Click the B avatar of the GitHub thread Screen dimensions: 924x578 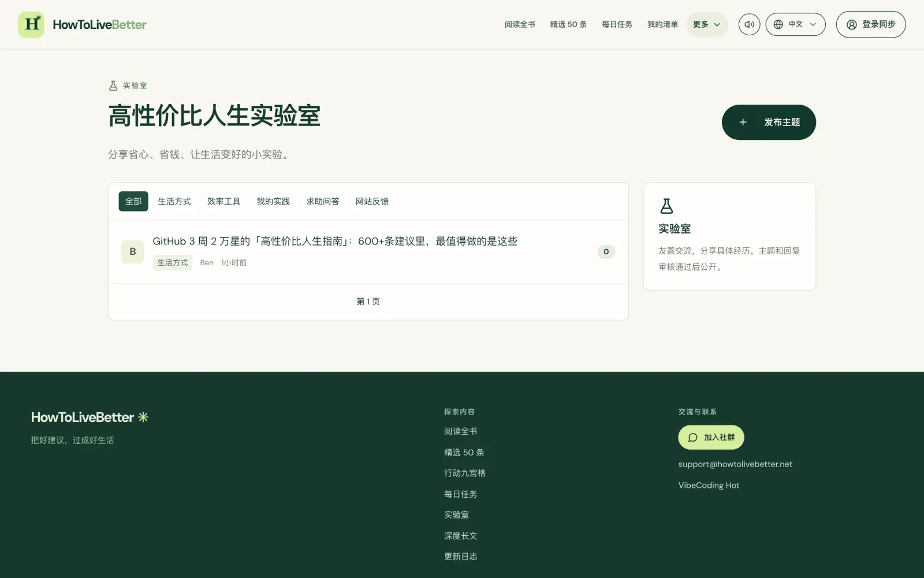133,251
